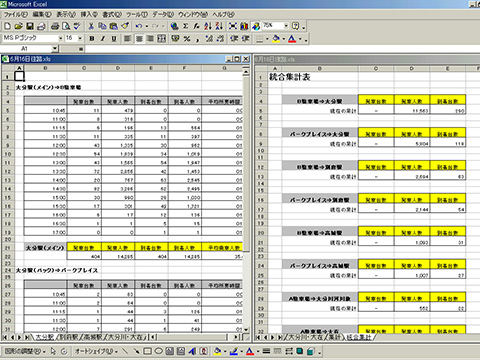Screen dimensions: 480x360
Task: Expand the font size 16 dropdown
Action: point(80,38)
